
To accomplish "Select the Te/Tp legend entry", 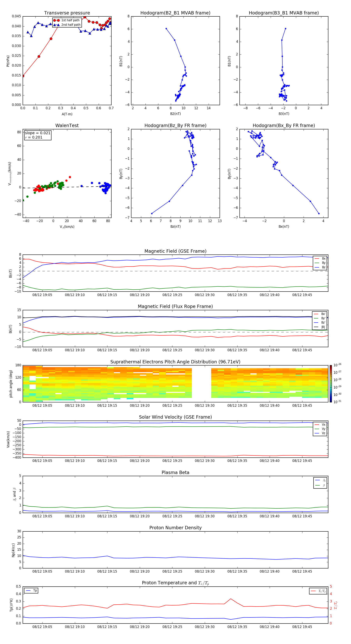I will point(318,591).
